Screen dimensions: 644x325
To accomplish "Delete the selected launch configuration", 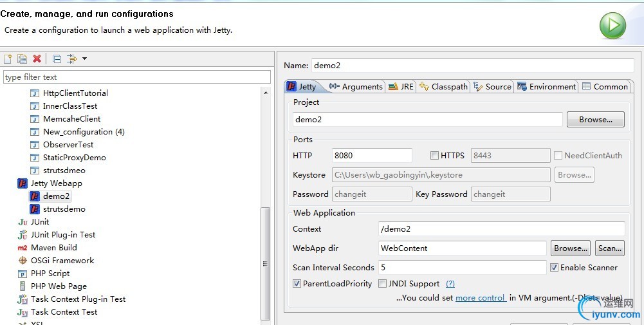I will point(37,59).
